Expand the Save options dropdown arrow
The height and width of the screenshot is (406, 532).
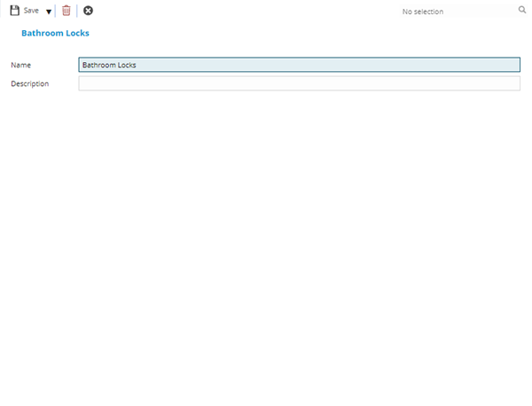pos(48,12)
